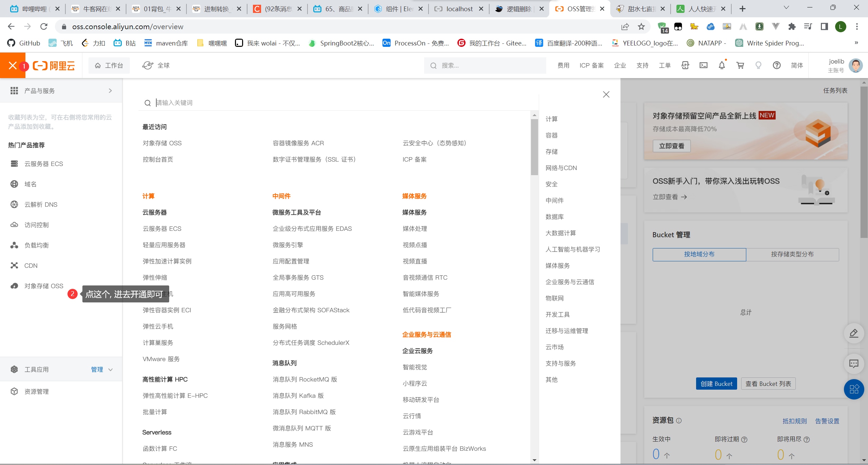Image resolution: width=868 pixels, height=465 pixels.
Task: Click the 立即查看 arrow link for OSS新手入门
Action: click(x=670, y=197)
